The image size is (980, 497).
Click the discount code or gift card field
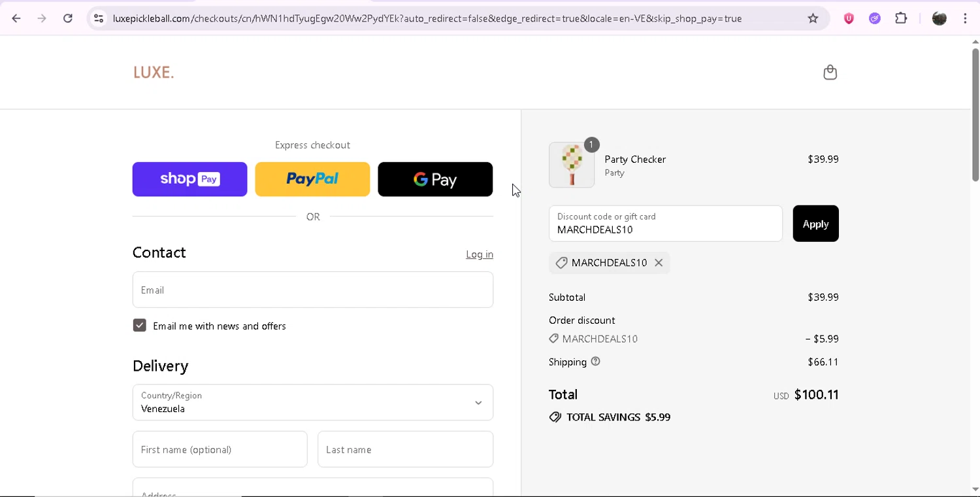coord(666,224)
